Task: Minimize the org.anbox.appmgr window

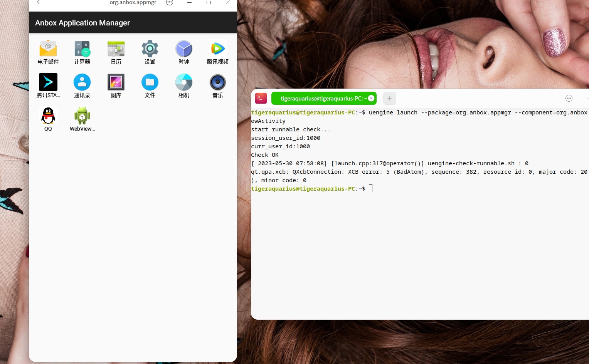Action: pyautogui.click(x=189, y=2)
